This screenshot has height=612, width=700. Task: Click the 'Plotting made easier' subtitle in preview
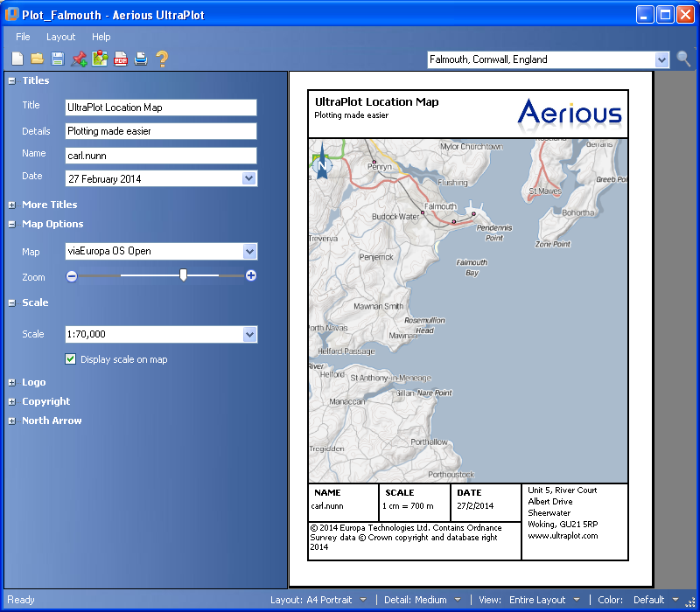(352, 115)
